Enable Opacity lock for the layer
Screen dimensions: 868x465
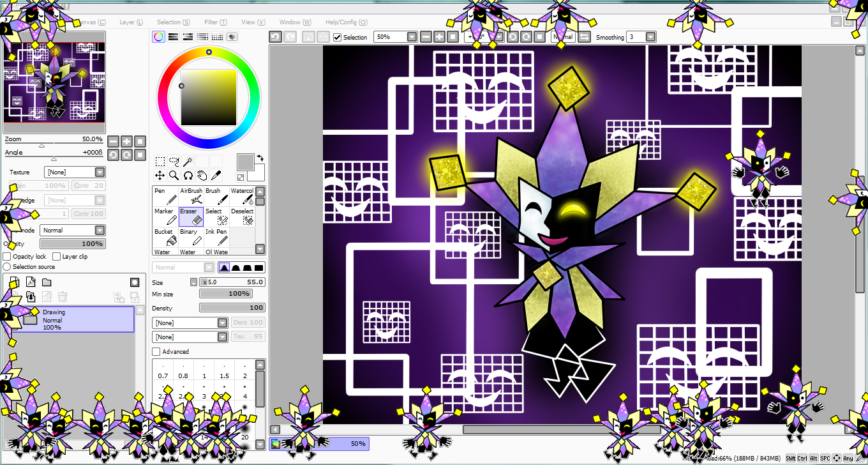pos(6,256)
